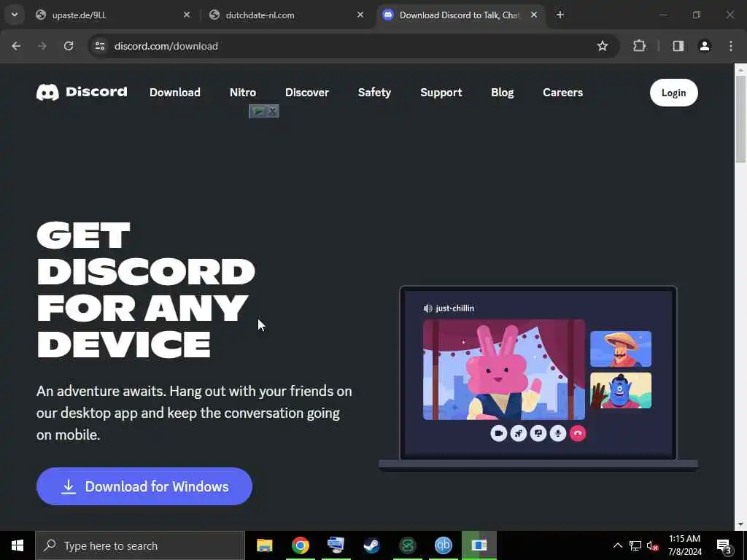The image size is (747, 560).
Task: Click the browser forward arrow
Action: (42, 46)
